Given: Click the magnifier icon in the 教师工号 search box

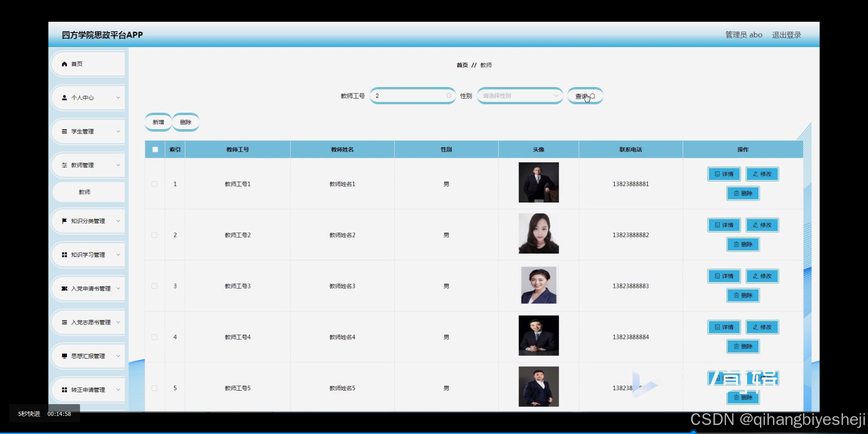Looking at the screenshot, I should click(448, 95).
